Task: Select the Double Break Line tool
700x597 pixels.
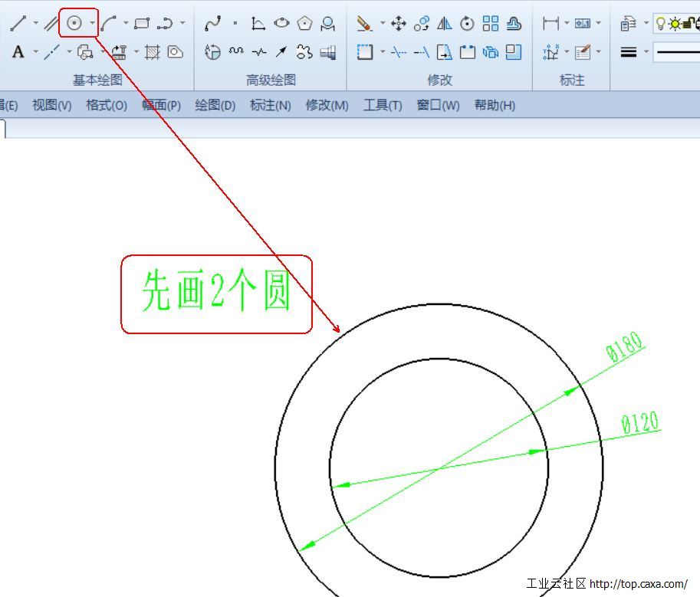Action: click(x=259, y=52)
